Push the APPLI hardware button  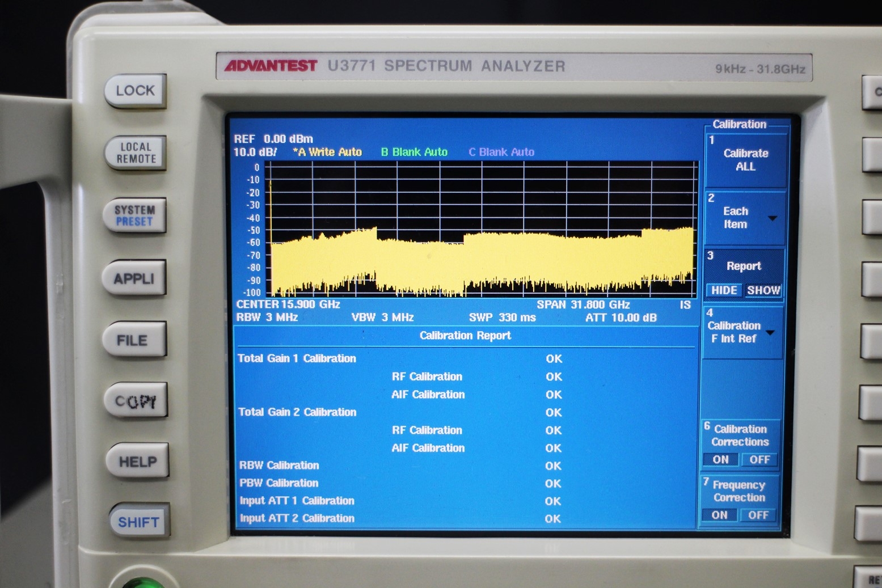[x=134, y=278]
